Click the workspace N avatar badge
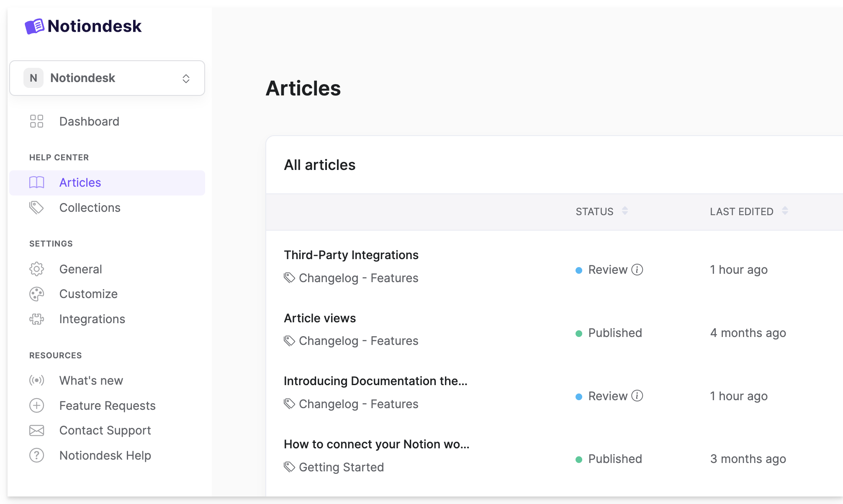Screen dimensions: 843x504 point(33,78)
